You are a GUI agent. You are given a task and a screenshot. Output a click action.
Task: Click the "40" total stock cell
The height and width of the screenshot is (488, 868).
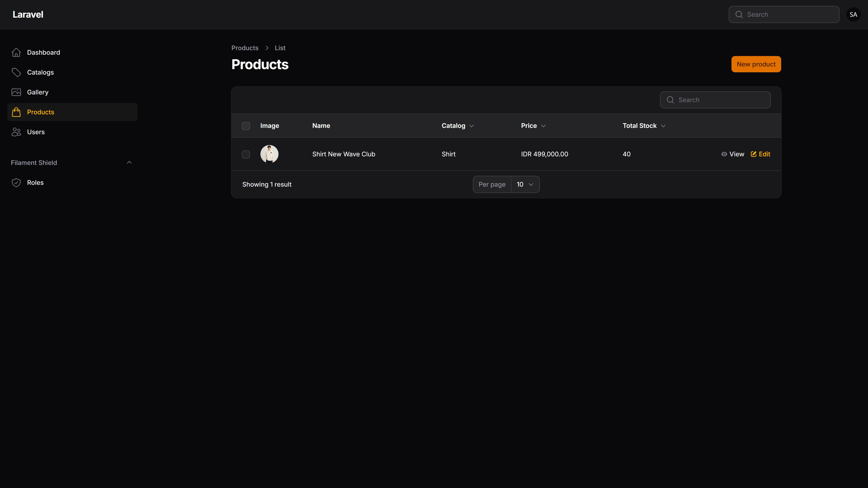click(x=626, y=154)
